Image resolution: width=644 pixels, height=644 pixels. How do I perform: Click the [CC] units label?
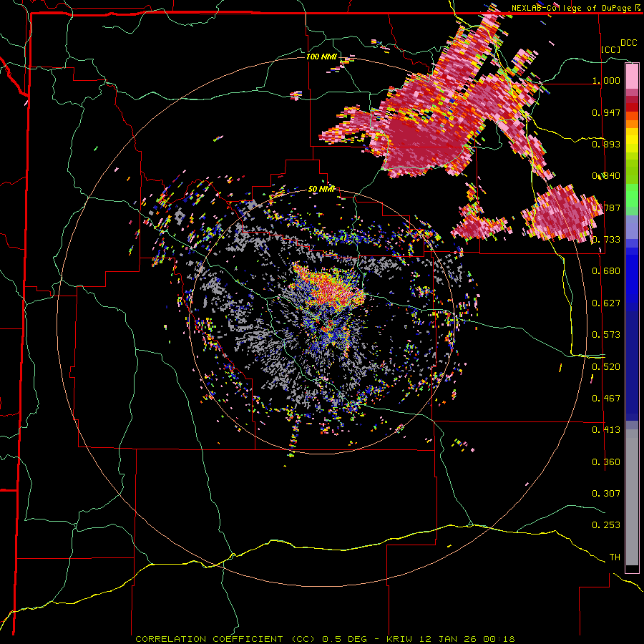click(x=611, y=49)
